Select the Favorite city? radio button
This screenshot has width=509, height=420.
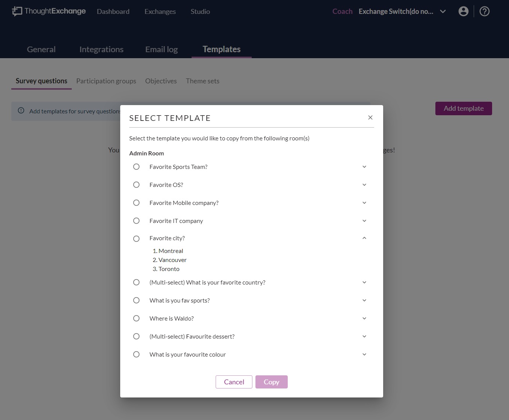[136, 239]
